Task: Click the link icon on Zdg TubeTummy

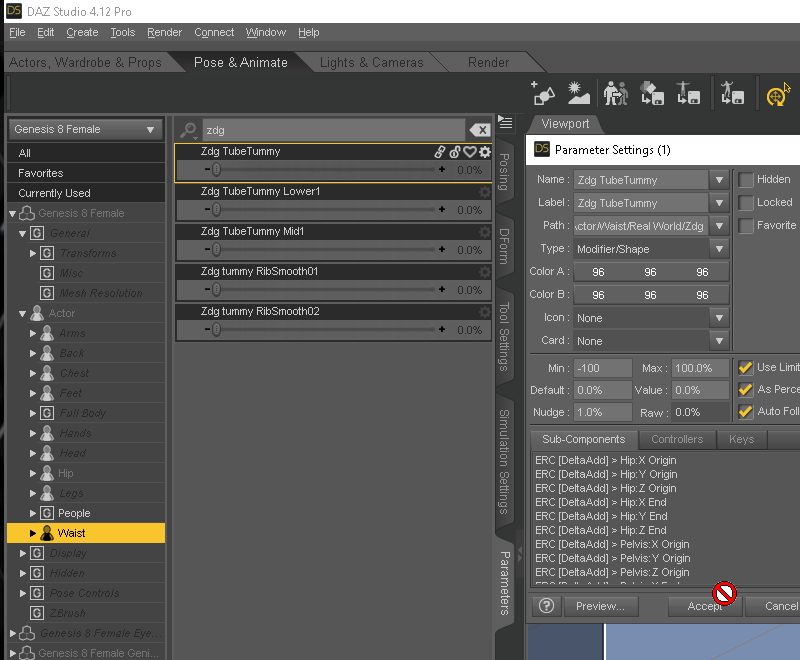Action: [440, 151]
